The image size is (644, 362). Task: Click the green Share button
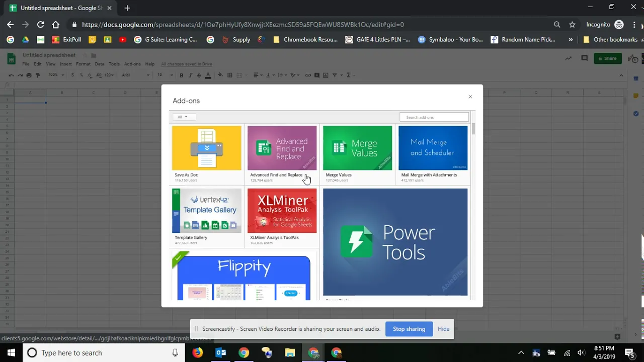(608, 58)
